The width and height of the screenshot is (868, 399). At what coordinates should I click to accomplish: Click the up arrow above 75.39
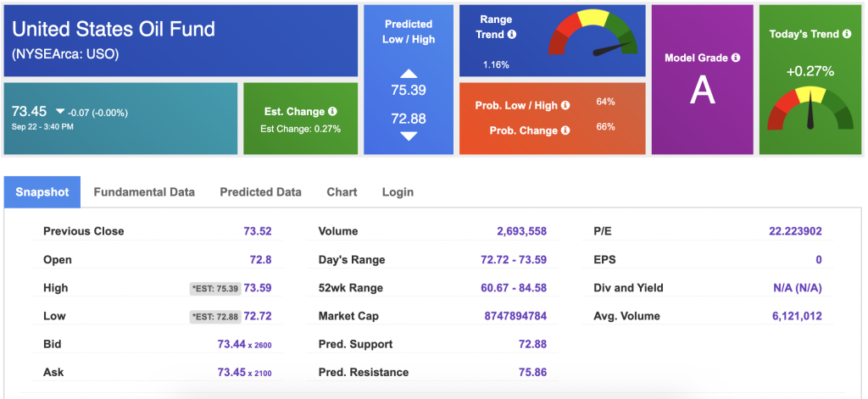(409, 74)
